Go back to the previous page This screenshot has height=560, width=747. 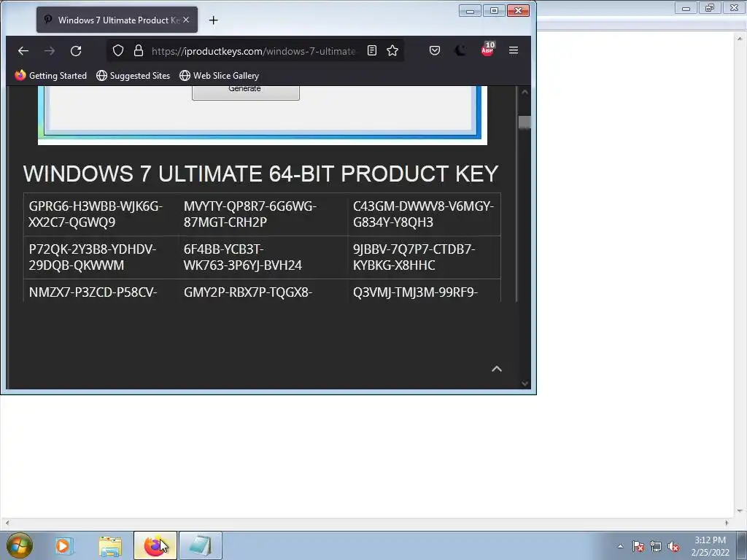point(23,50)
